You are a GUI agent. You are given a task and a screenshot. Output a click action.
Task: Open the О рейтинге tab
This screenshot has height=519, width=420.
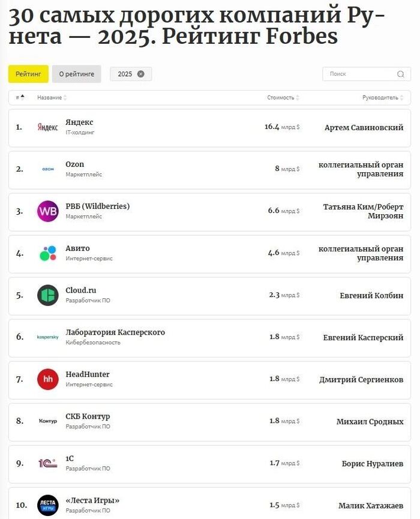click(x=76, y=74)
